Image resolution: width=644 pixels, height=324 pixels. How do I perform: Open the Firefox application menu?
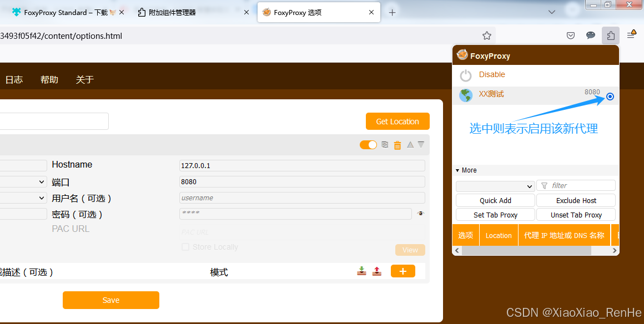(631, 35)
